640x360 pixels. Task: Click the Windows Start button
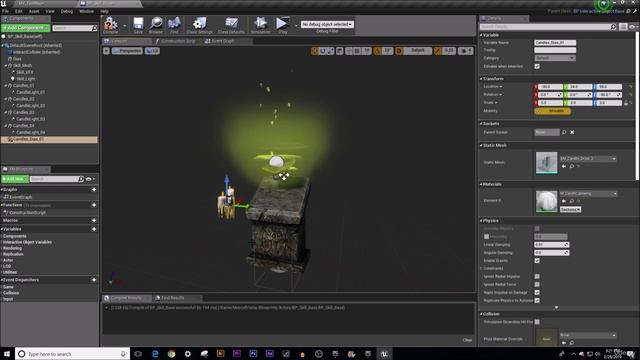pos(7,354)
